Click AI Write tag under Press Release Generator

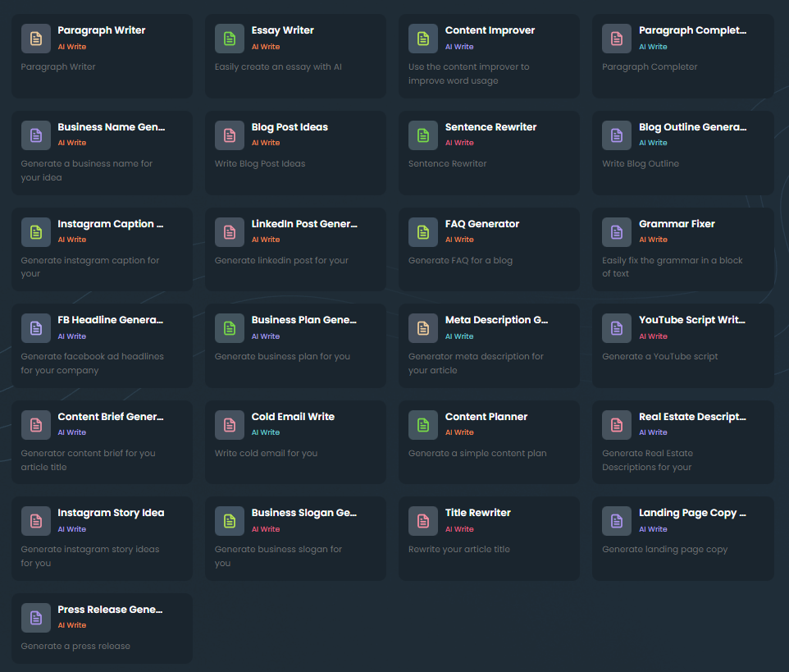(71, 624)
